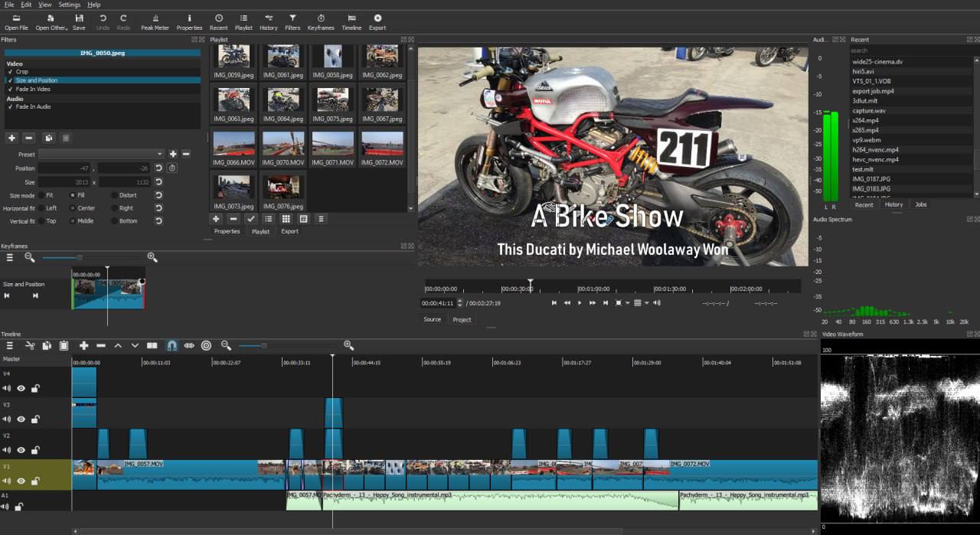The image size is (980, 535).
Task: Uncheck the Crop video filter
Action: 11,72
